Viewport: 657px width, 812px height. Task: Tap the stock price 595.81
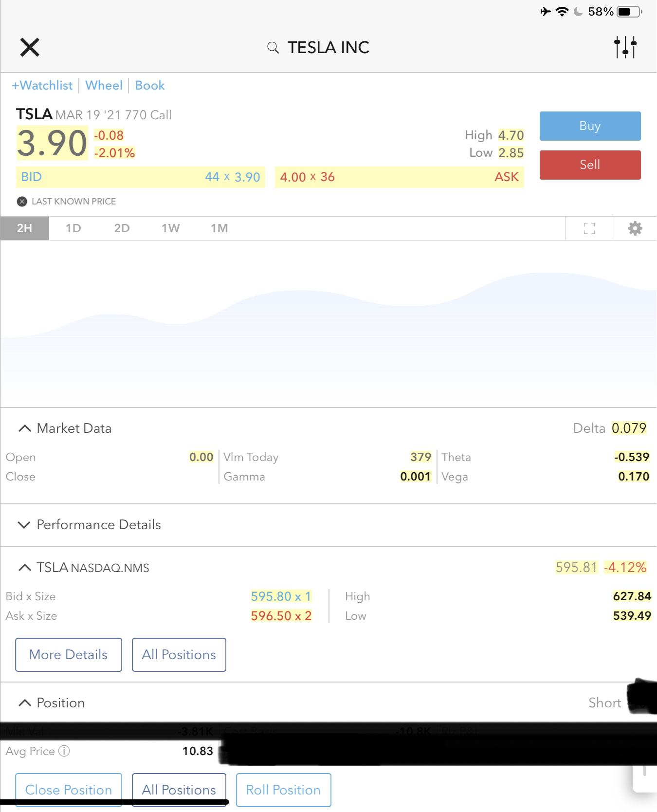click(576, 568)
